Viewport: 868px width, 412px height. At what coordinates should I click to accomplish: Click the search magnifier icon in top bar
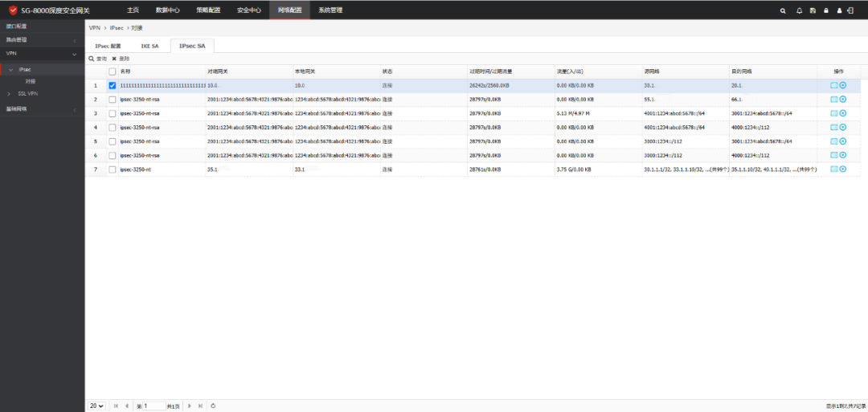[784, 10]
